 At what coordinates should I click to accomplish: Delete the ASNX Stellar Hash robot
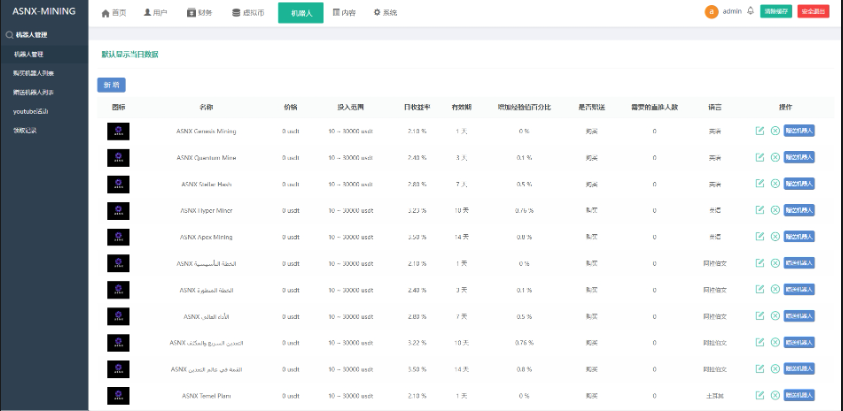coord(775,183)
